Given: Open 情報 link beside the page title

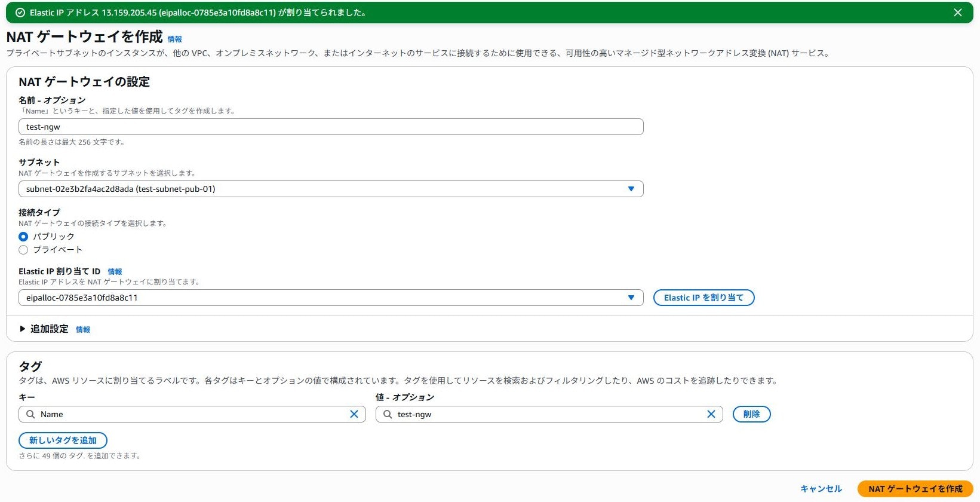Looking at the screenshot, I should [175, 39].
